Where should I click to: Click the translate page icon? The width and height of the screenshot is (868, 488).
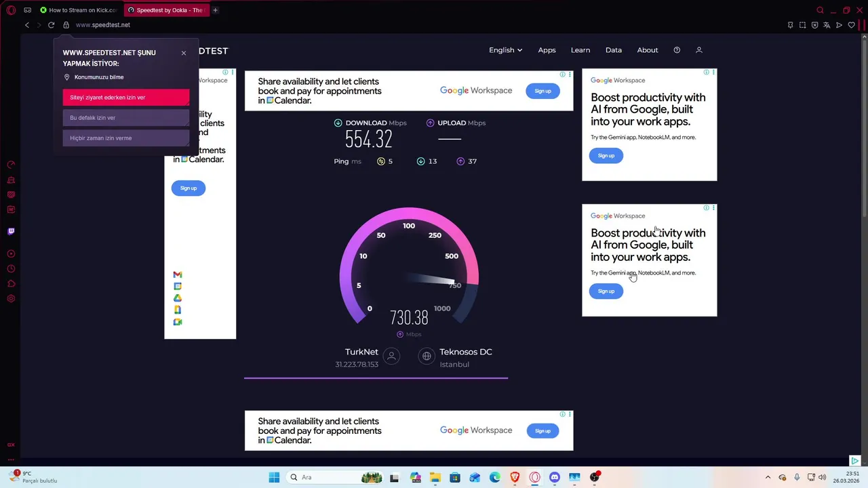click(827, 25)
